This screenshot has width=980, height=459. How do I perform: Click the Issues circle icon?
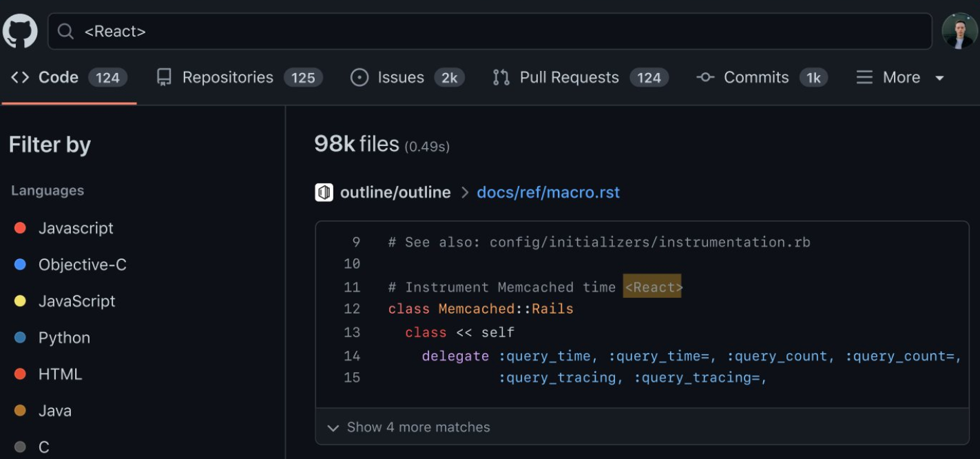[x=360, y=77]
